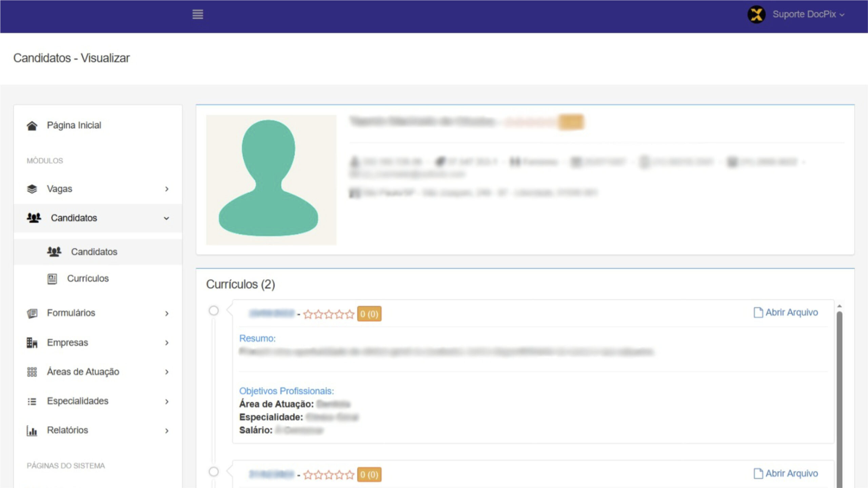Click the DocPix logo avatar icon
The height and width of the screenshot is (488, 868).
tap(756, 15)
